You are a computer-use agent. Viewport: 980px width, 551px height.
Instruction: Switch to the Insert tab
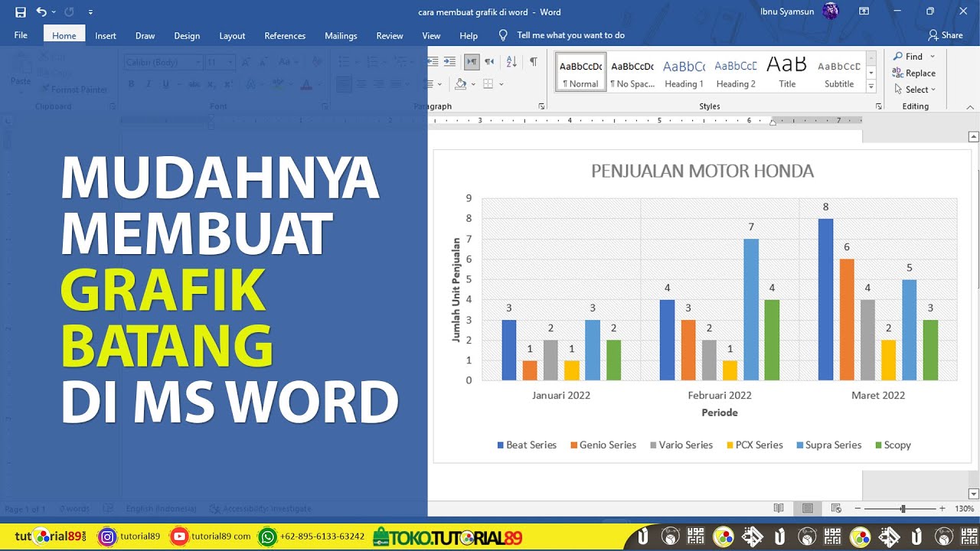point(106,35)
